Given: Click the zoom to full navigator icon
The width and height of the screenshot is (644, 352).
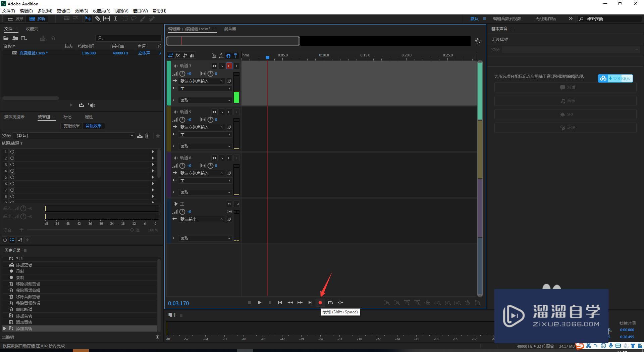Looking at the screenshot, I should point(478,41).
